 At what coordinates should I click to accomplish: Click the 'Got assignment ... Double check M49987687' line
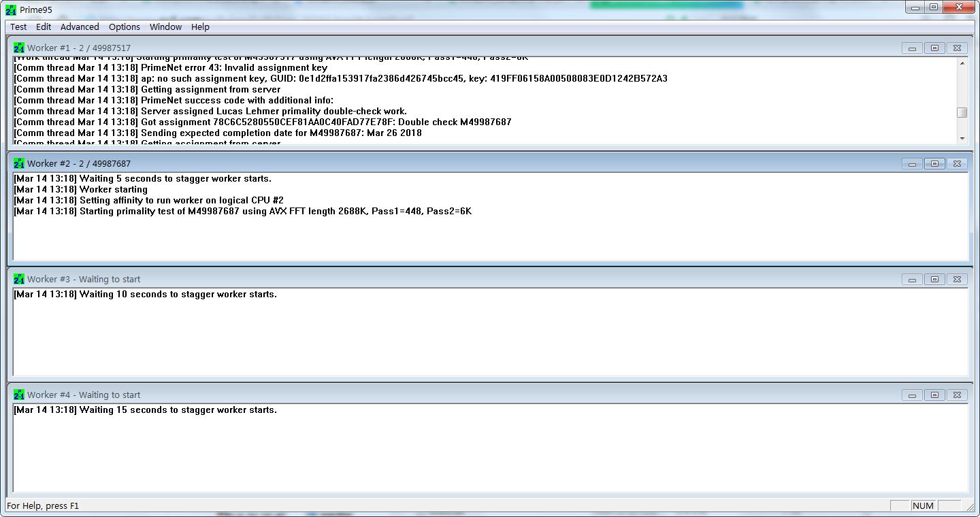pos(263,122)
